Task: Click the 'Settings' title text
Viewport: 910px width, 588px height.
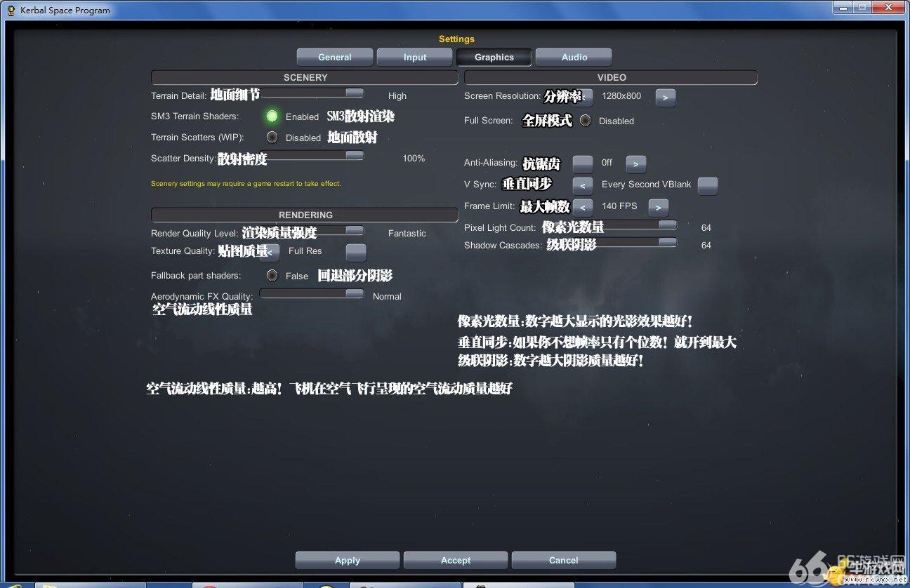Action: point(456,39)
